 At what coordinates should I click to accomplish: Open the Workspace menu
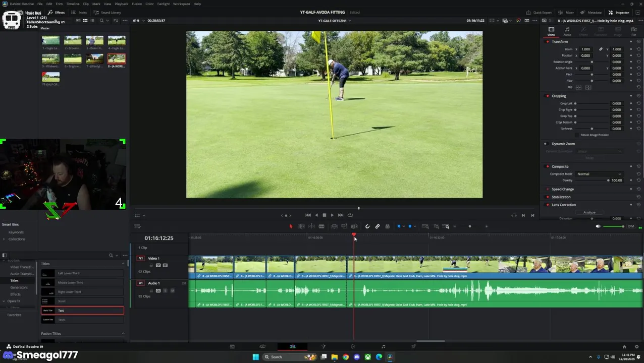pyautogui.click(x=182, y=4)
